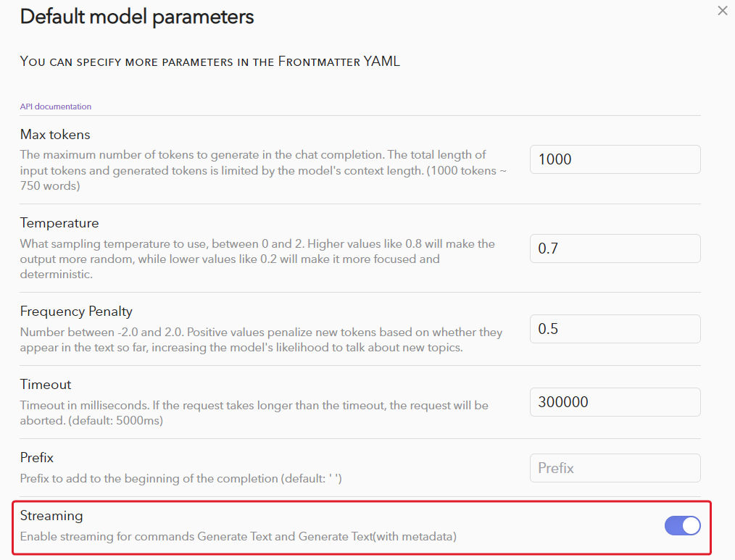
Task: Click the Frequency Penalty heading
Action: click(x=75, y=311)
